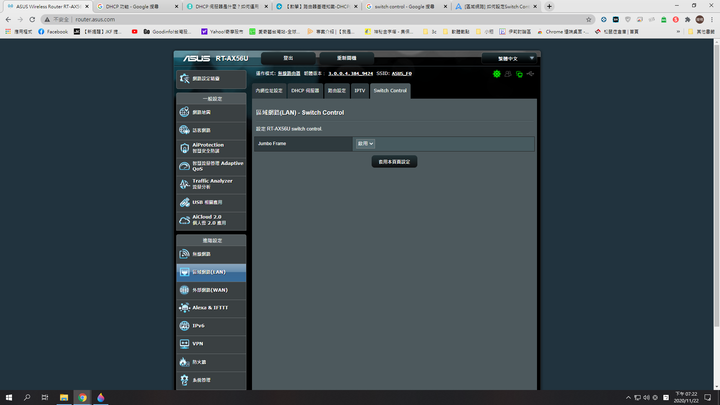This screenshot has width=720, height=405.
Task: Open the VPN sidebar item
Action: coord(211,343)
